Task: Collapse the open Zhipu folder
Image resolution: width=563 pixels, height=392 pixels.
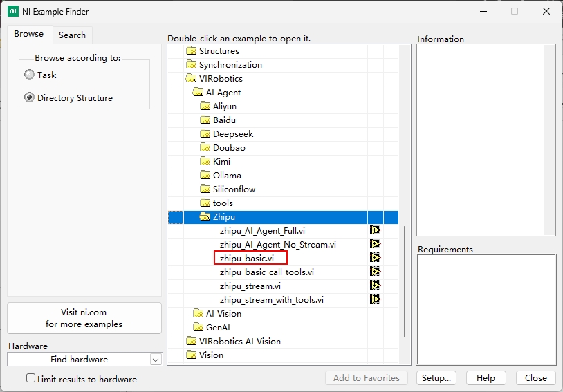Action: [x=205, y=217]
